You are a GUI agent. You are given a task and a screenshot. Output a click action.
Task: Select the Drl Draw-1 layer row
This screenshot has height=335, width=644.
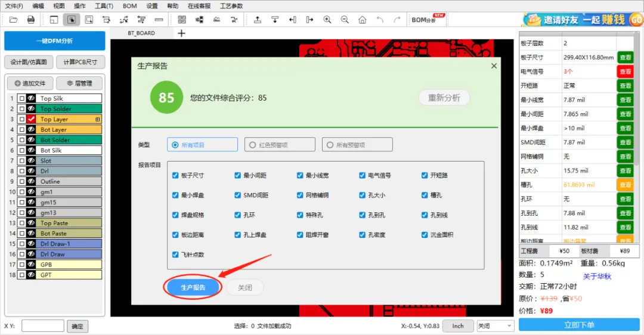coord(70,244)
